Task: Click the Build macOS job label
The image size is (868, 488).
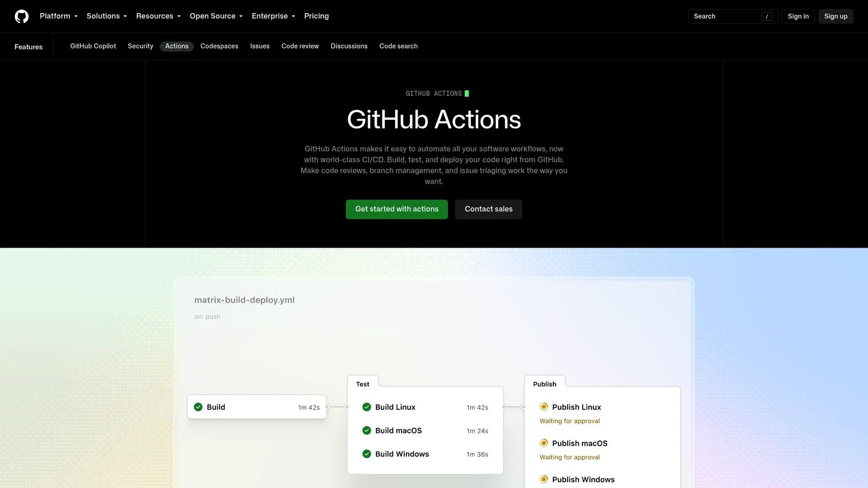Action: pyautogui.click(x=398, y=431)
